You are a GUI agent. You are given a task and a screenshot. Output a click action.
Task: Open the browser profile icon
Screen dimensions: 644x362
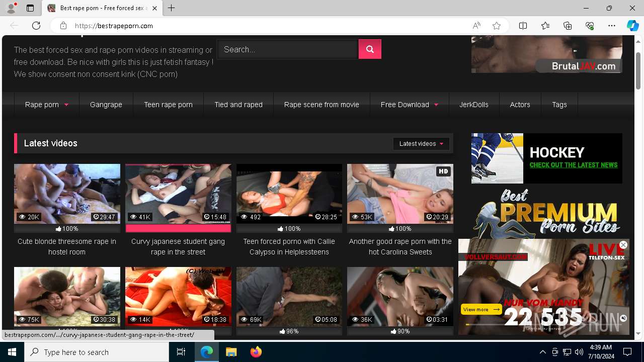[11, 8]
